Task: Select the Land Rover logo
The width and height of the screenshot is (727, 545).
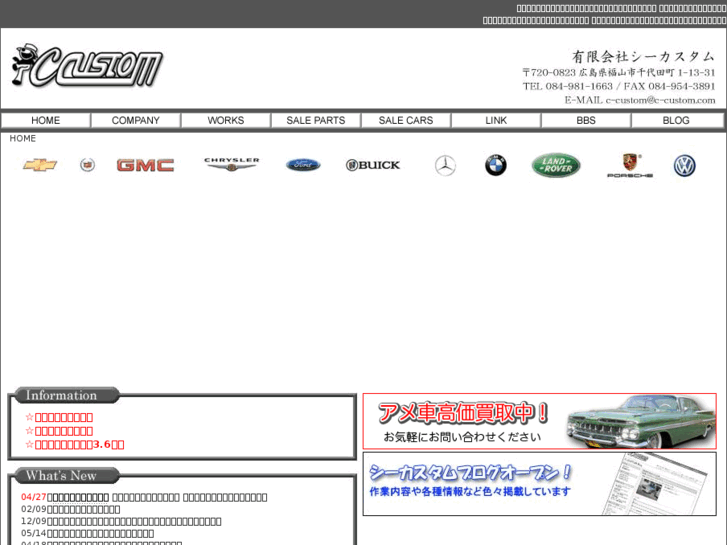Action: 556,165
